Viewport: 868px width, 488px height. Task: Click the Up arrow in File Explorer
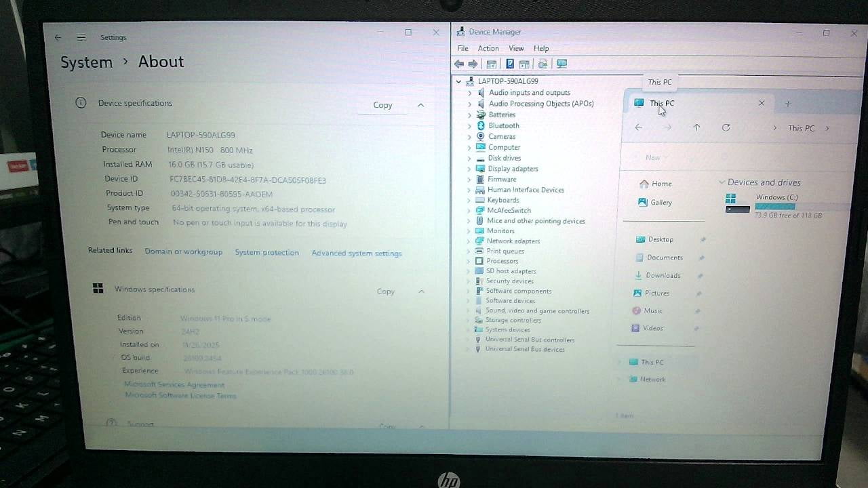696,127
